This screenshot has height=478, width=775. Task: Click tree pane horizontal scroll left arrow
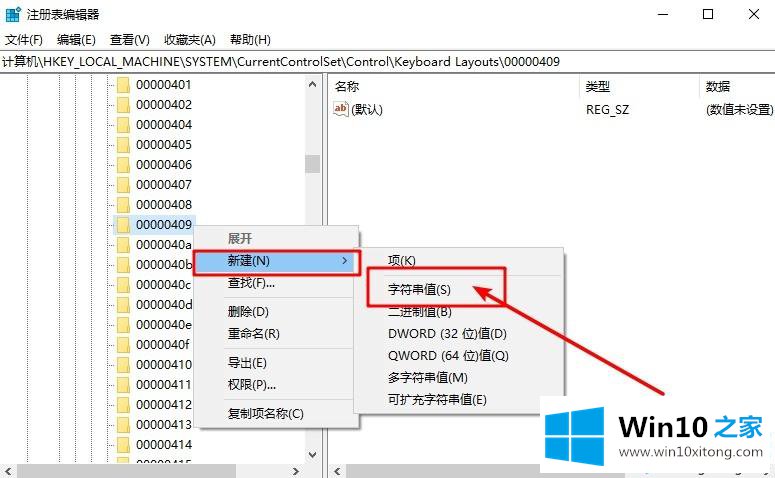click(x=7, y=471)
